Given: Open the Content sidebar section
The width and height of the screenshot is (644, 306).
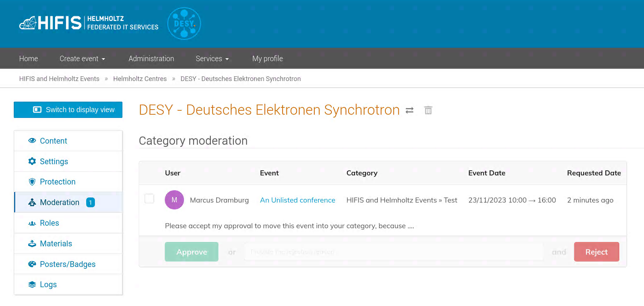Looking at the screenshot, I should point(68,141).
